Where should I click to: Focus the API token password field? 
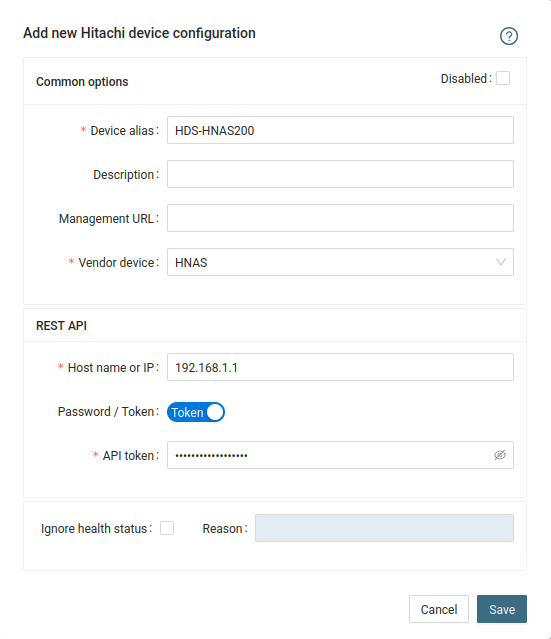[340, 455]
